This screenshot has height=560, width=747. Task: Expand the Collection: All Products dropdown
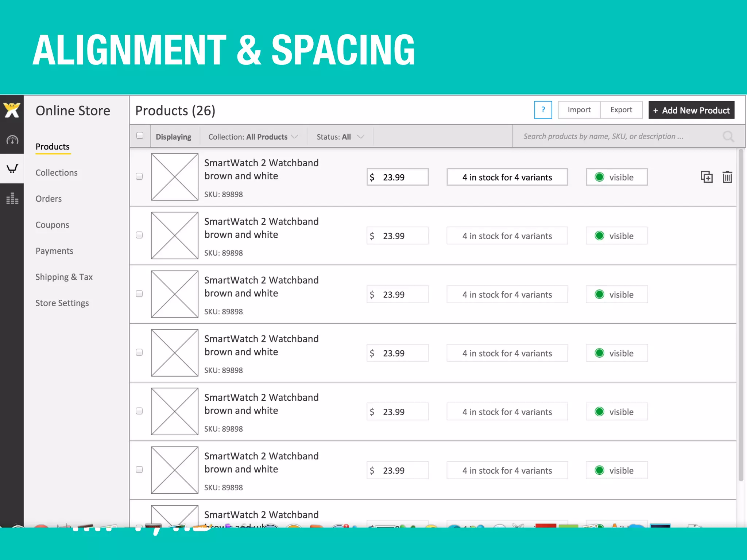pos(253,137)
